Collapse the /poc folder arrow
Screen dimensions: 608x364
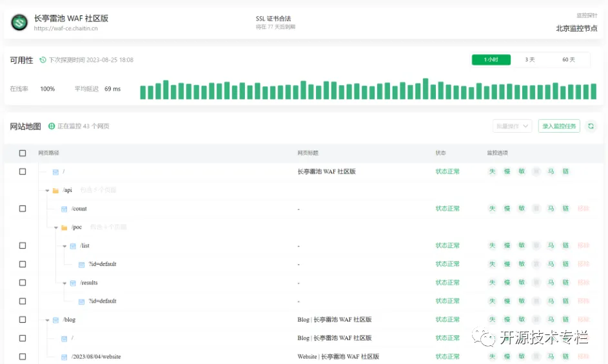(x=56, y=227)
